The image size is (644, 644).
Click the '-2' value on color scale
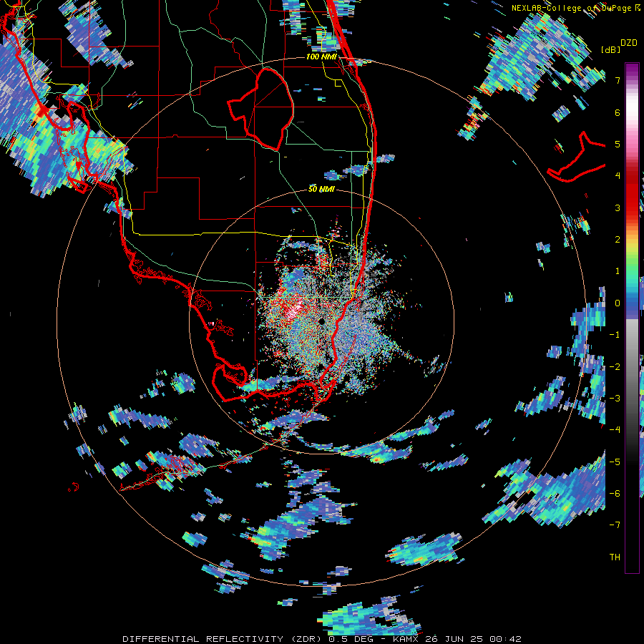click(615, 366)
